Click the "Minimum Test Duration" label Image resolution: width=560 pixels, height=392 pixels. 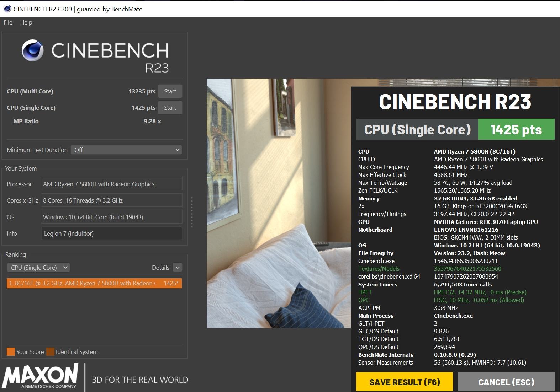point(37,150)
